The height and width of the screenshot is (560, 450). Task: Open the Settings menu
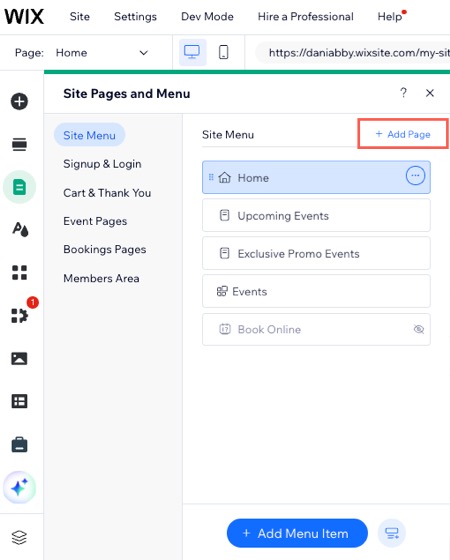(x=135, y=16)
